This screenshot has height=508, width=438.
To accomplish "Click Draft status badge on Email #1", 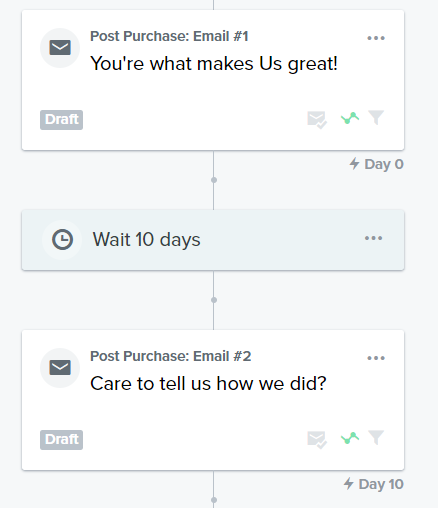I will (61, 120).
